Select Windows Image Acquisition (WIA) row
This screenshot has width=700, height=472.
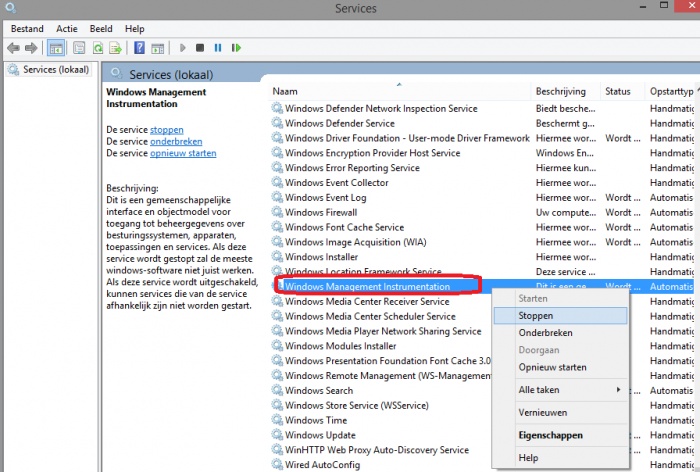pyautogui.click(x=482, y=242)
